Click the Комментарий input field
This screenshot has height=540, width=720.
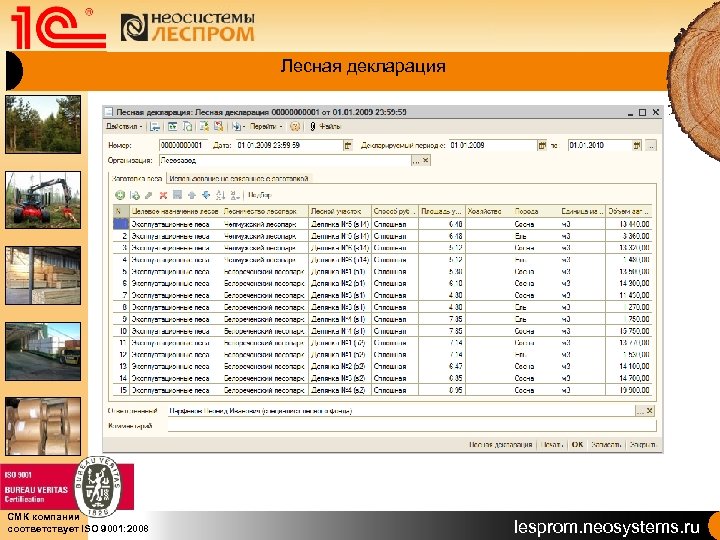(x=412, y=426)
